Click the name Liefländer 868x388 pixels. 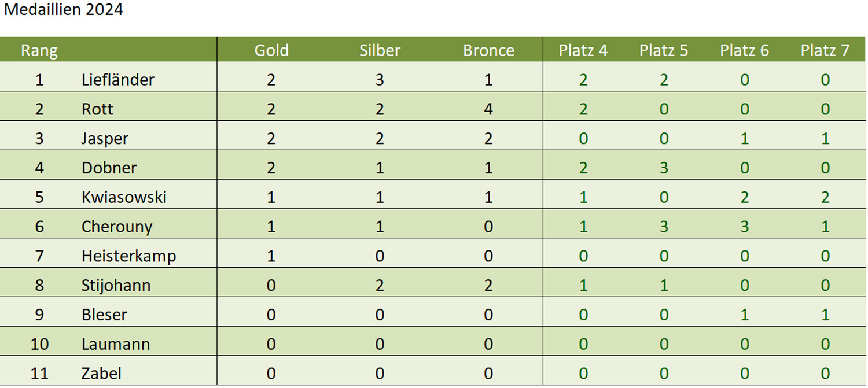[x=118, y=79]
